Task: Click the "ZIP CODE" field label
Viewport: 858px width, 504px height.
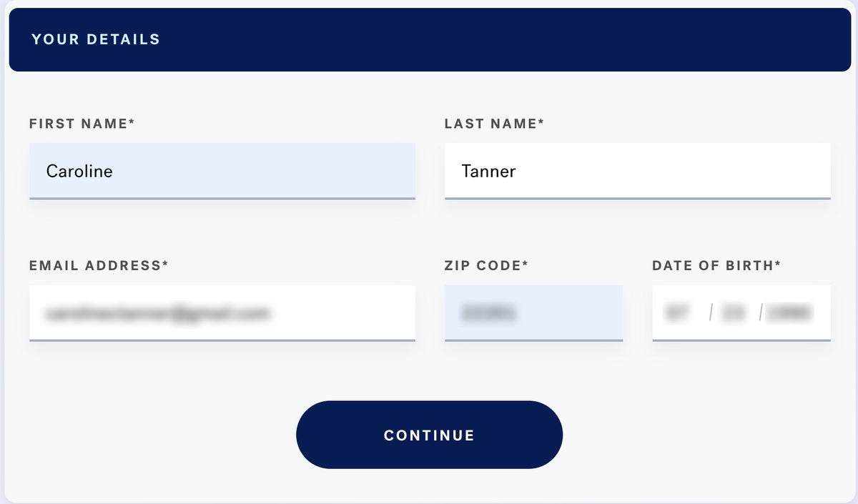Action: pos(486,265)
